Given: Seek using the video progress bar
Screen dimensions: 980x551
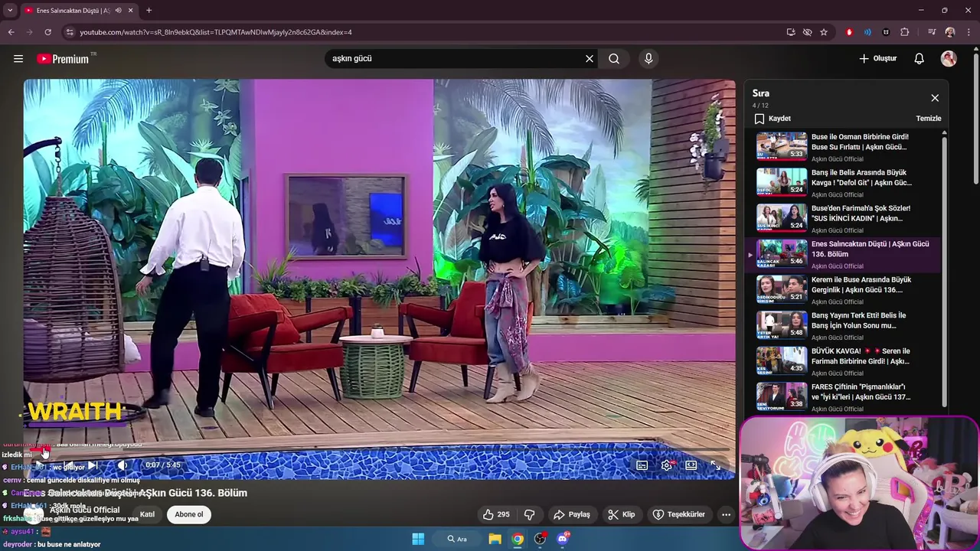Looking at the screenshot, I should [379, 452].
